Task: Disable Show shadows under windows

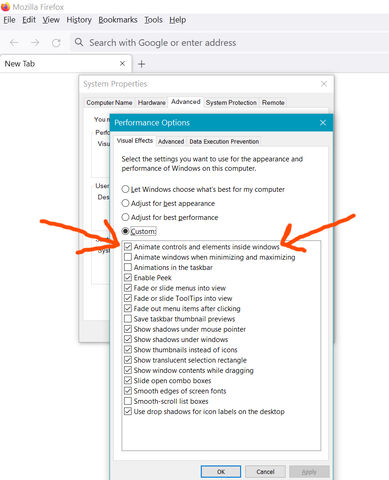Action: tap(128, 339)
